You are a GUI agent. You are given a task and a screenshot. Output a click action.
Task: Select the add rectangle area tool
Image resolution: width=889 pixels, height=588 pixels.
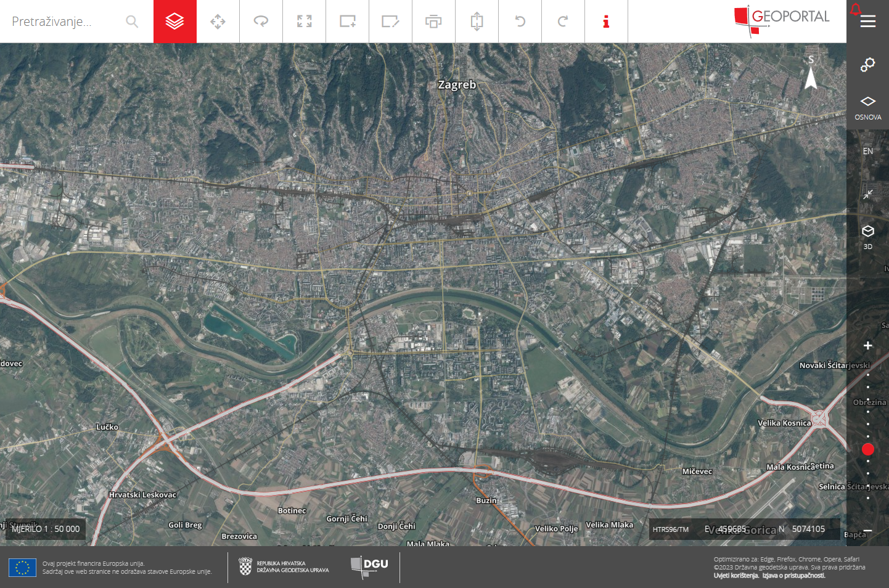[347, 22]
